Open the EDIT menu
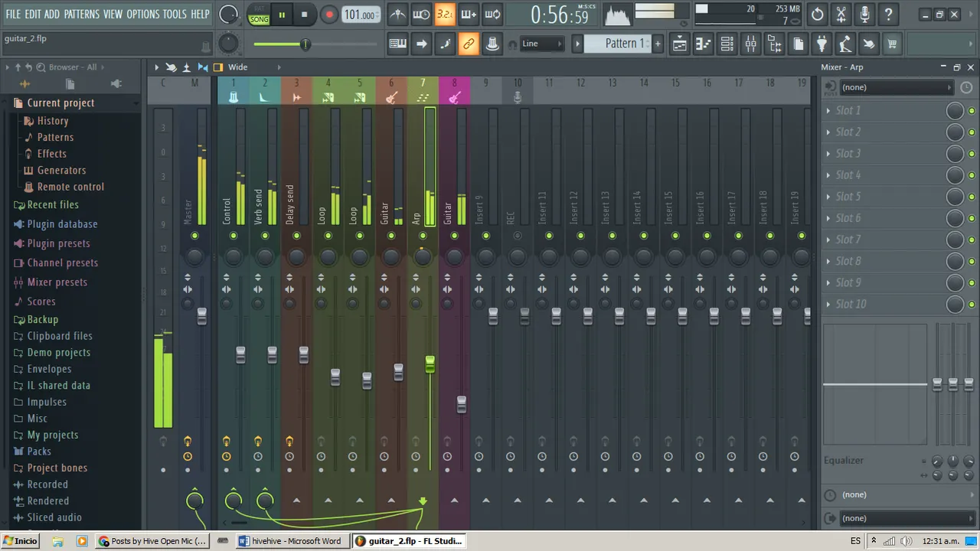This screenshot has width=980, height=551. click(33, 14)
